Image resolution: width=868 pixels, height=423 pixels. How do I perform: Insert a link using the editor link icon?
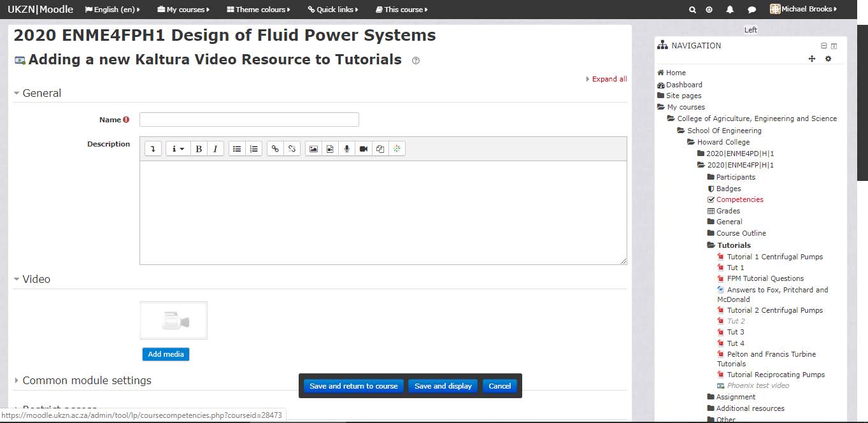point(275,149)
